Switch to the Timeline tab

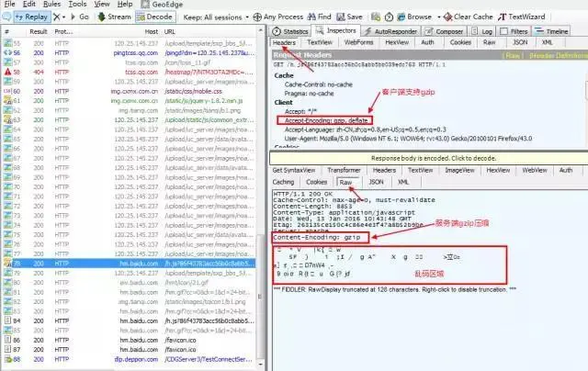pos(552,31)
